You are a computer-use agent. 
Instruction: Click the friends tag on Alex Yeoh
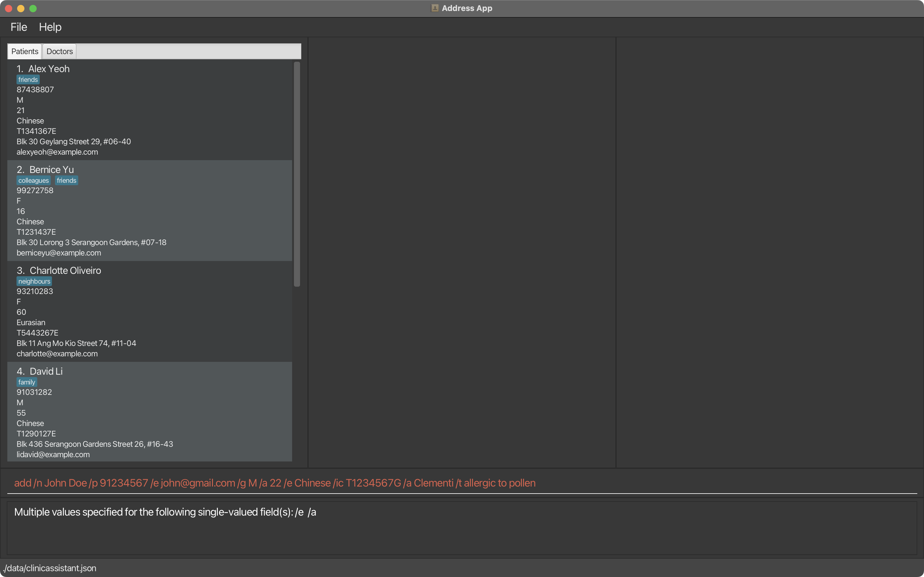tap(28, 80)
